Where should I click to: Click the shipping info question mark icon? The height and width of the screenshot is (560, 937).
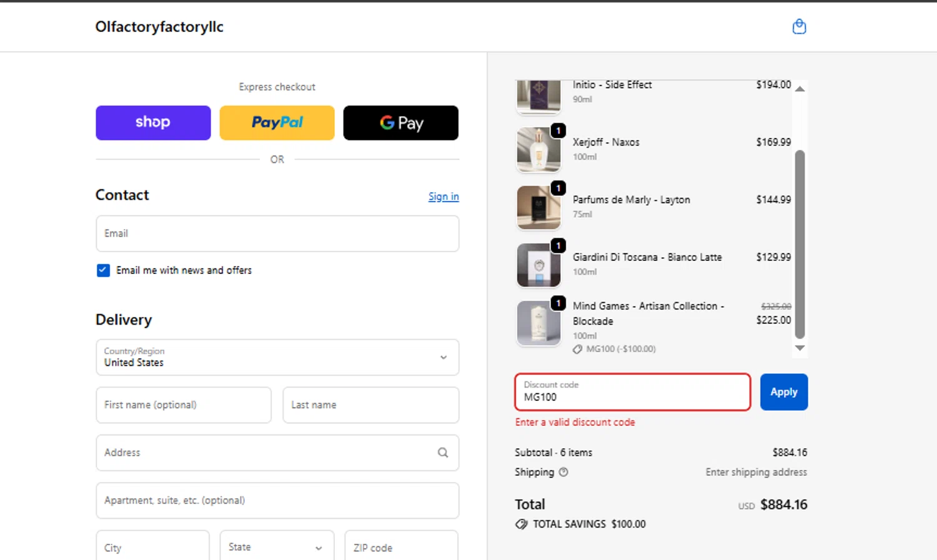[563, 472]
